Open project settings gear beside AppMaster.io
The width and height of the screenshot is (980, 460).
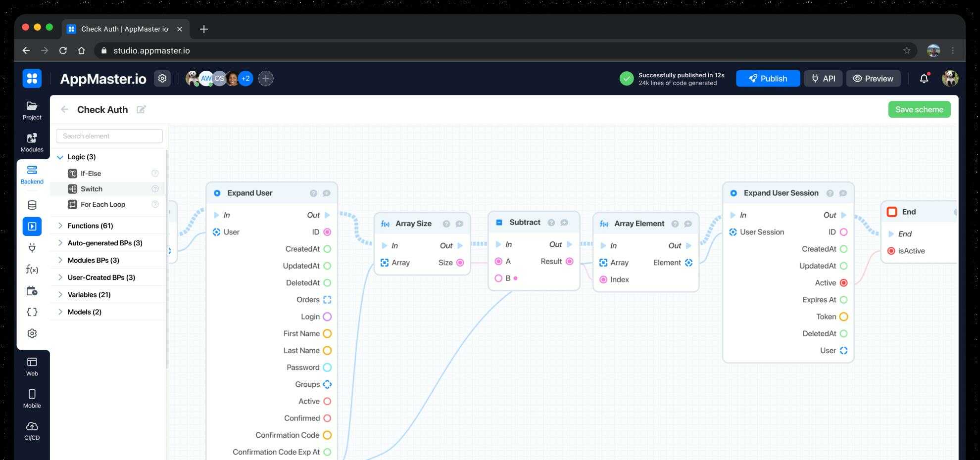click(x=162, y=79)
